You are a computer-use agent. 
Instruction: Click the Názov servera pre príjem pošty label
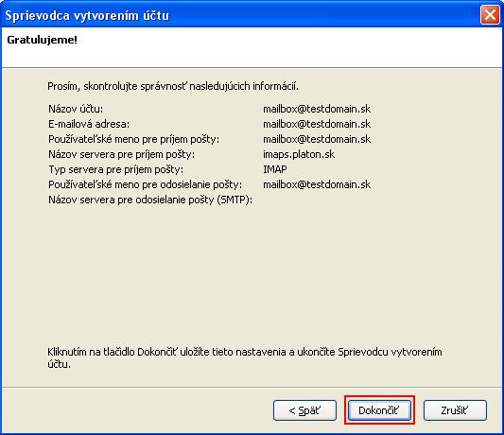pos(121,154)
